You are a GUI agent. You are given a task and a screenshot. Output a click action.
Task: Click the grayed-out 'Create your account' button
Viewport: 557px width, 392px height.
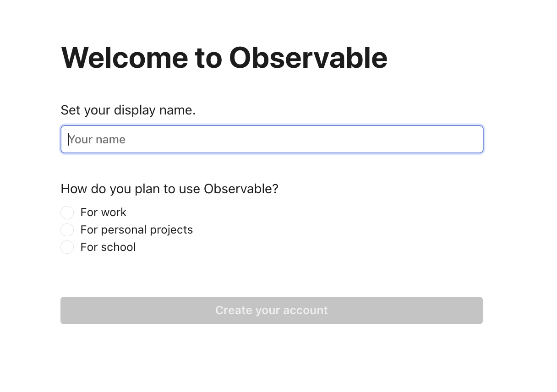click(x=272, y=310)
